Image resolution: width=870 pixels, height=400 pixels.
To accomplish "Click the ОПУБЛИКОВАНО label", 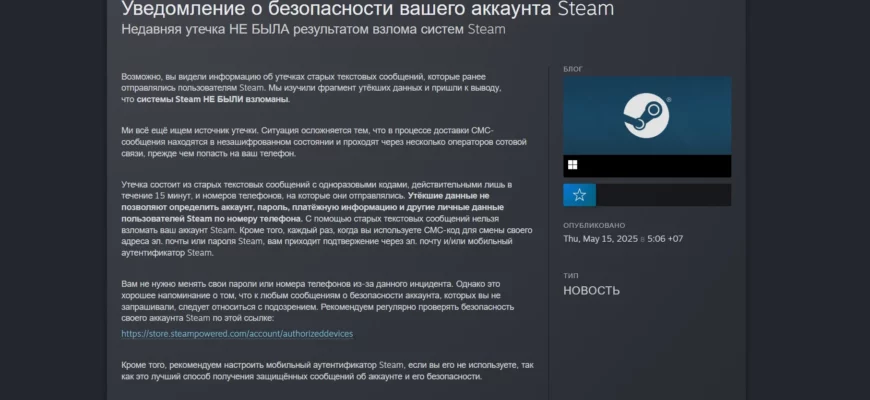I will [x=594, y=226].
